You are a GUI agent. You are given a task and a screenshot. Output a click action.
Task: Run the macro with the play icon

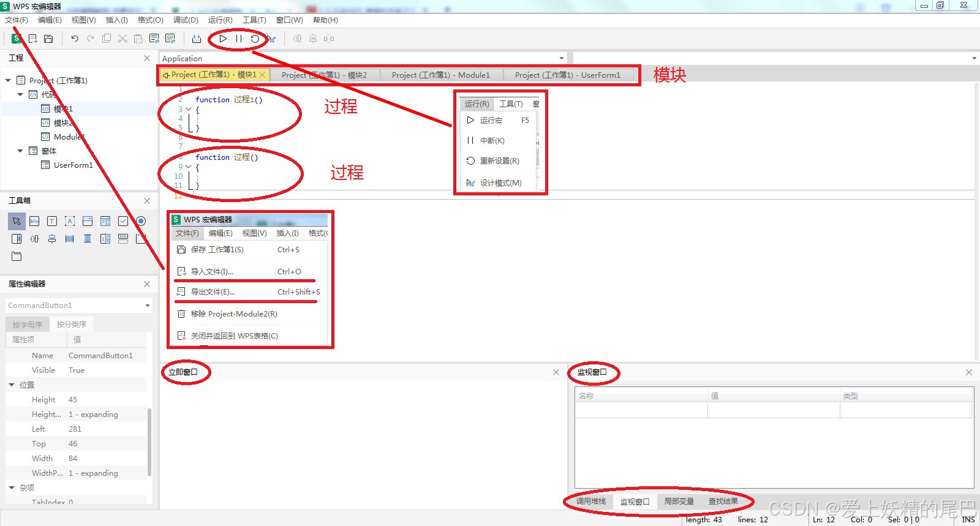click(223, 39)
